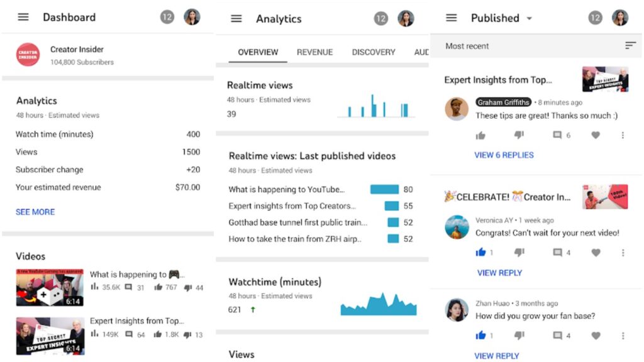Click VIEW REPLY under Zhan Huao's comment
This screenshot has width=644, height=362.
tap(497, 356)
